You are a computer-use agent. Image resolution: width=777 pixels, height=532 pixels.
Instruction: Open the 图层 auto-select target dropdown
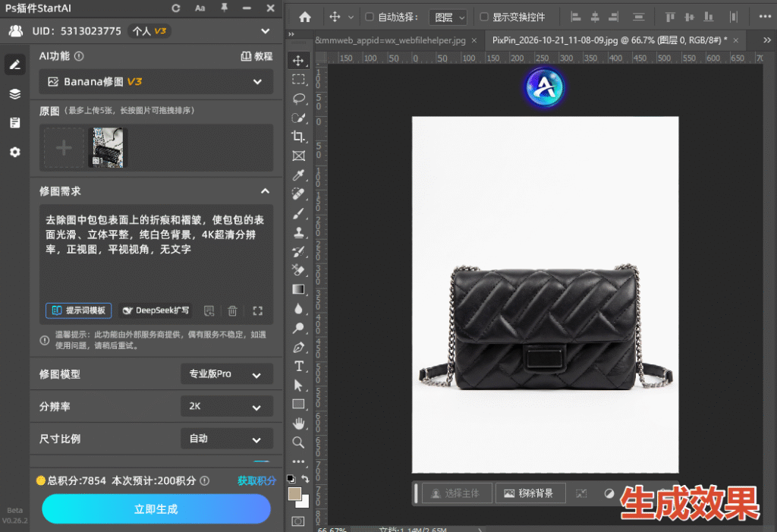[448, 17]
